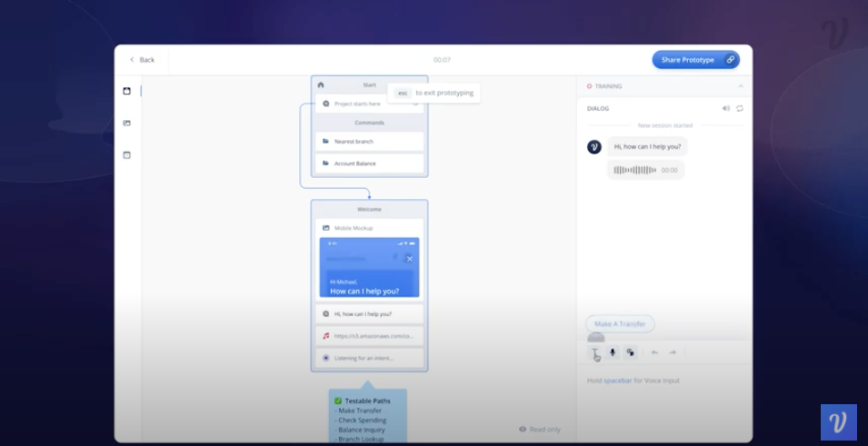Viewport: 868px width, 446px height.
Task: Select the Mobile Mockup step
Action: pos(369,228)
